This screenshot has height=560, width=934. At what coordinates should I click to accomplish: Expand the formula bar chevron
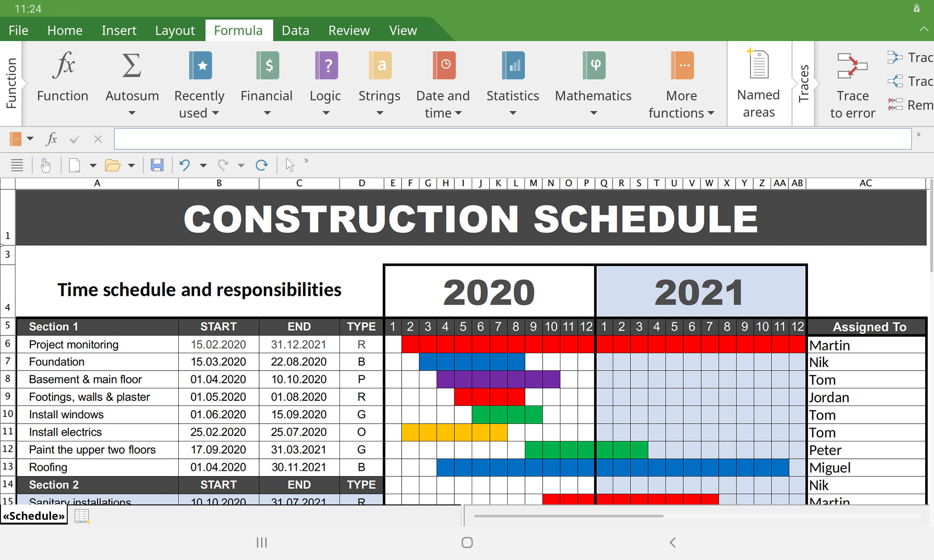919,134
